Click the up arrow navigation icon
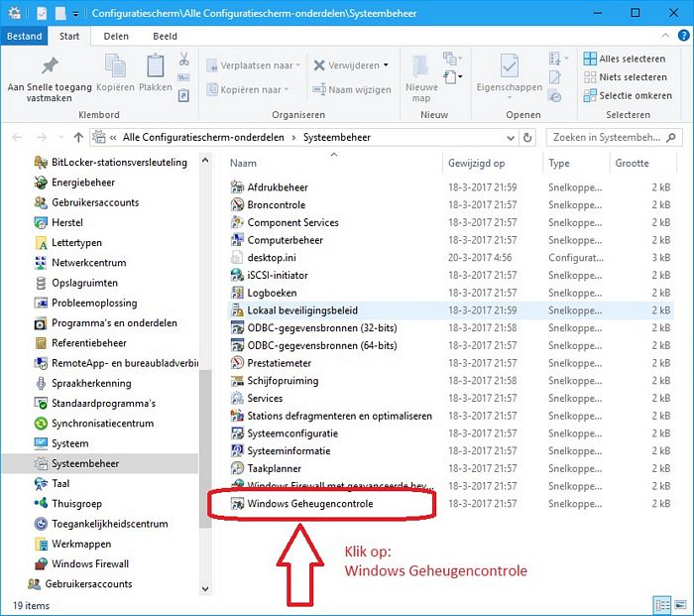 [78, 138]
